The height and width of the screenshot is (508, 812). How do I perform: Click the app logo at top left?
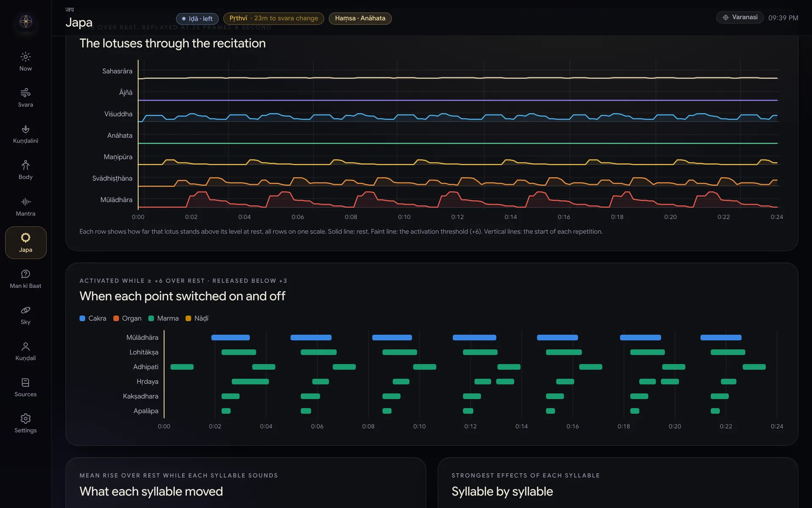tap(26, 21)
